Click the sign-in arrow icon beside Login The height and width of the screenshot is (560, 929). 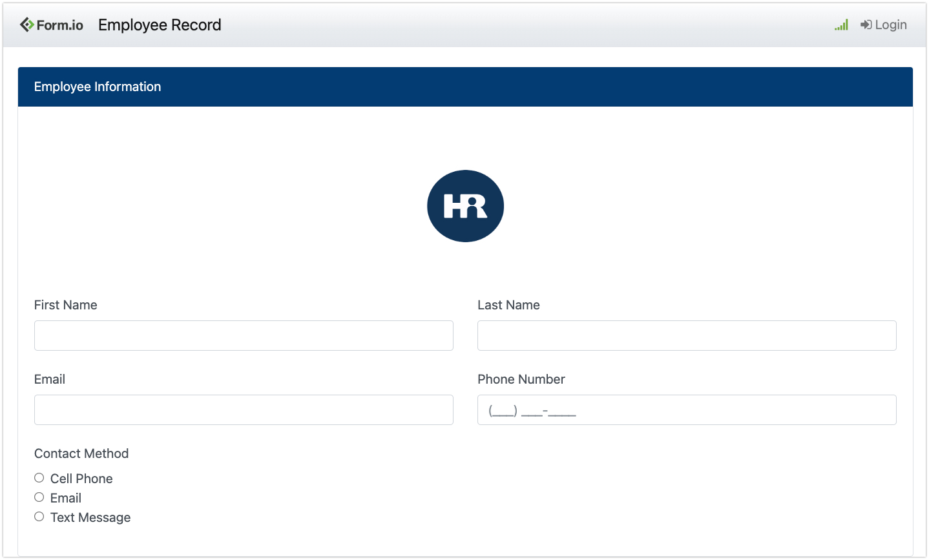click(866, 25)
